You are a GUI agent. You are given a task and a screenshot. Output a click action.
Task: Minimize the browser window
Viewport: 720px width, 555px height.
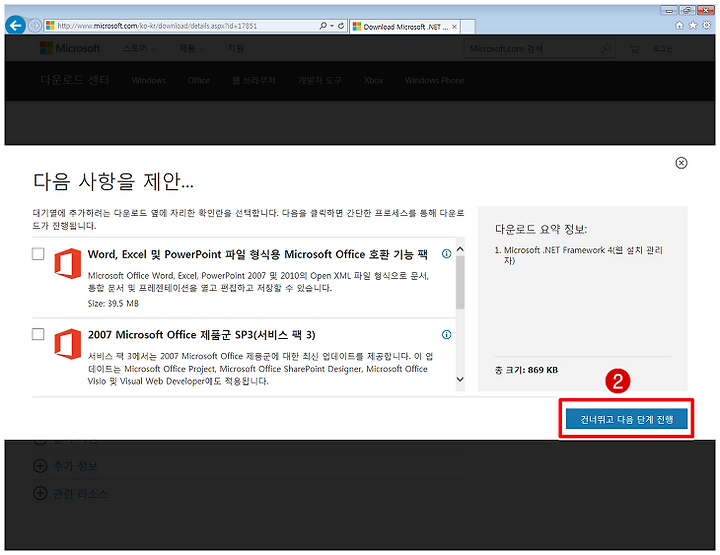tap(669, 10)
